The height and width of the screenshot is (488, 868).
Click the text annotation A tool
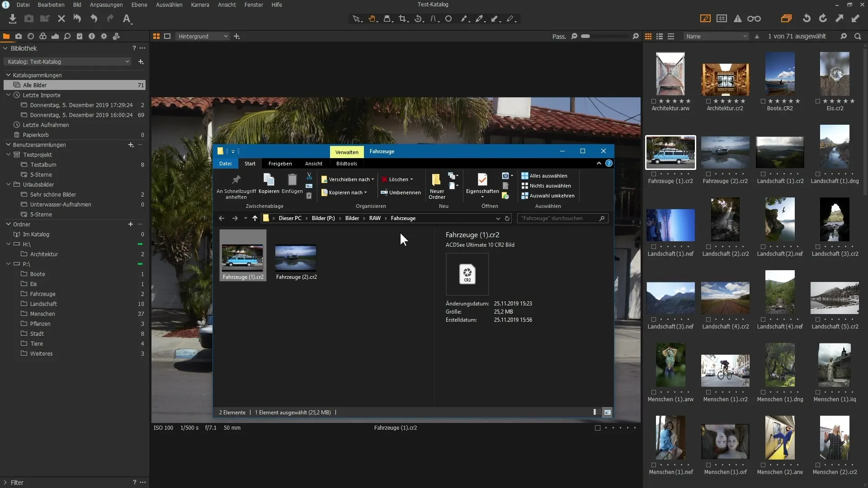tap(127, 19)
